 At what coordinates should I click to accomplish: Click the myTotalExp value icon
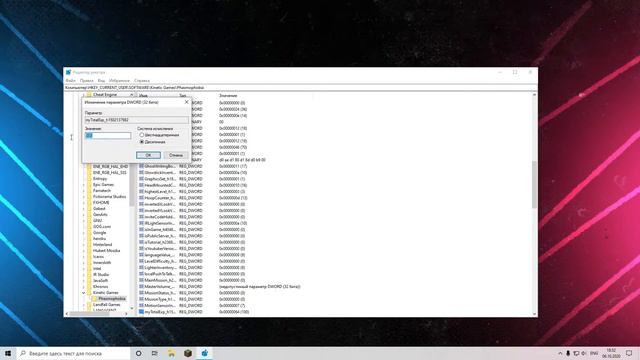click(x=141, y=312)
